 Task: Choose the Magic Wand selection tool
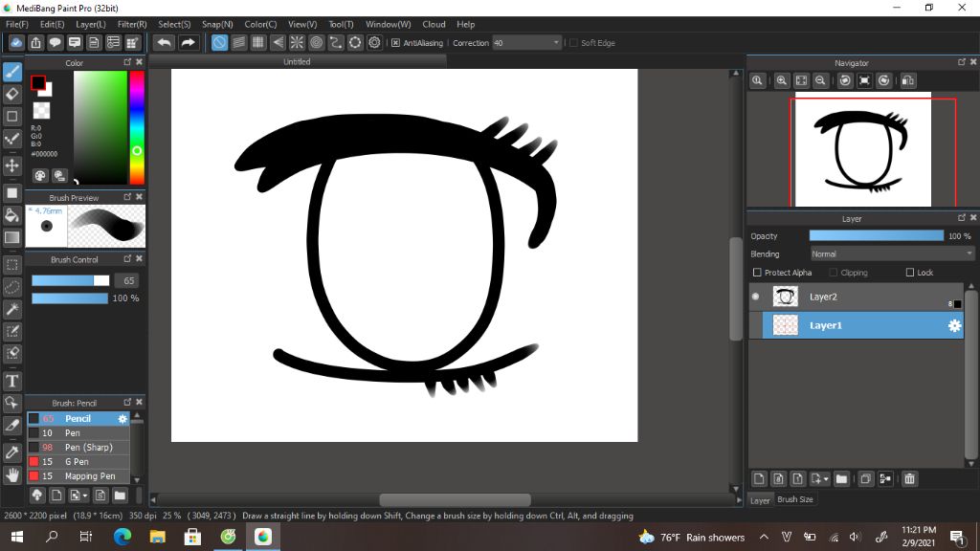click(x=12, y=309)
